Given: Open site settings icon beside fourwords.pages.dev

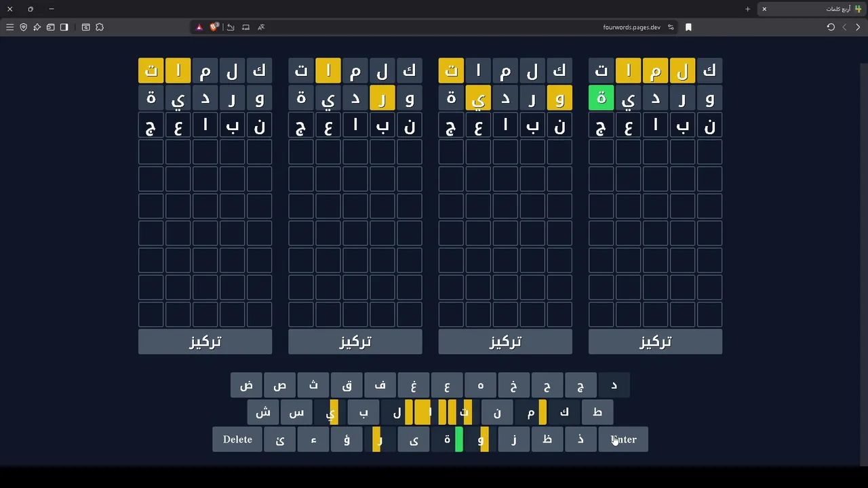Looking at the screenshot, I should coord(671,27).
